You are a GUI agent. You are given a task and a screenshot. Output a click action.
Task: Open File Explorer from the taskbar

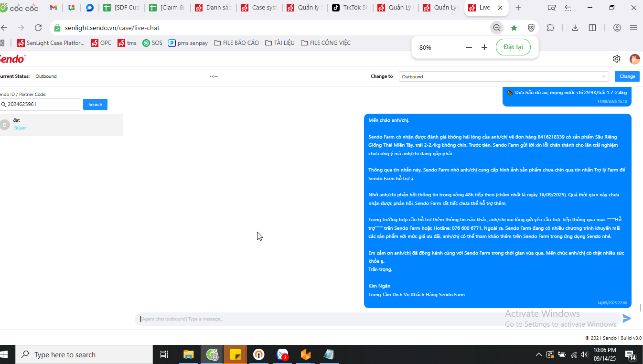click(x=189, y=354)
